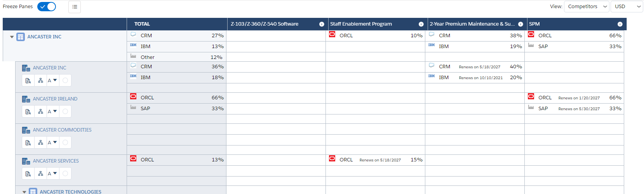Click CRM 'Renews on 5/18/2027' cell
The image size is (644, 194).
click(x=475, y=67)
